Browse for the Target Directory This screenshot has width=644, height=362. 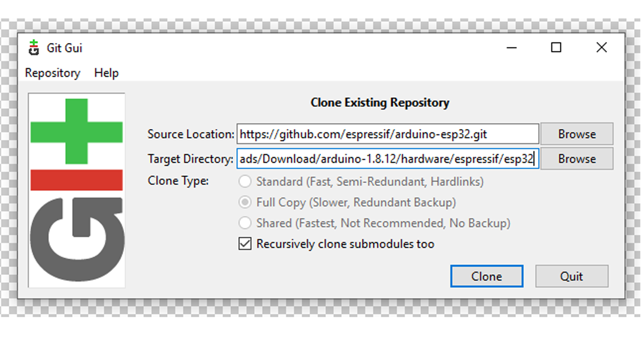pyautogui.click(x=577, y=159)
